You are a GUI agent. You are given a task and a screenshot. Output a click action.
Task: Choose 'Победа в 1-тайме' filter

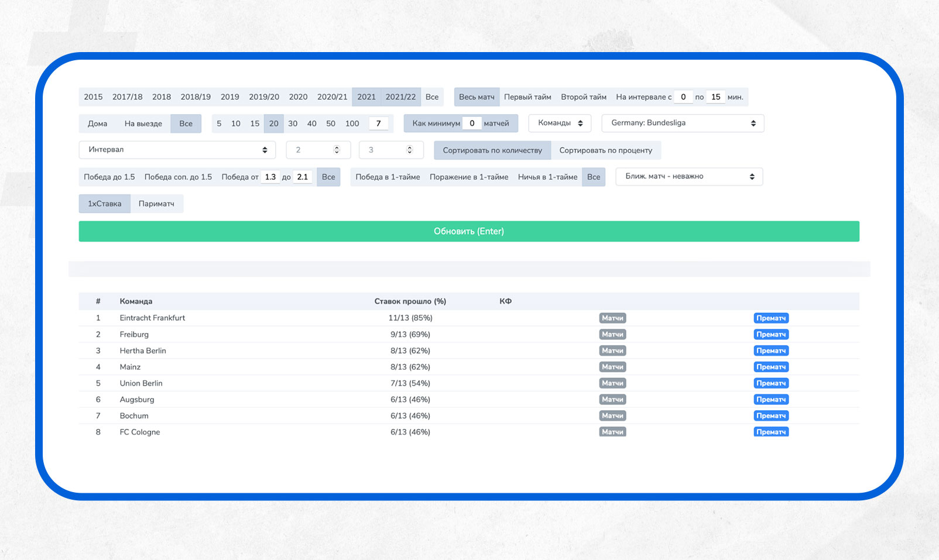click(388, 177)
